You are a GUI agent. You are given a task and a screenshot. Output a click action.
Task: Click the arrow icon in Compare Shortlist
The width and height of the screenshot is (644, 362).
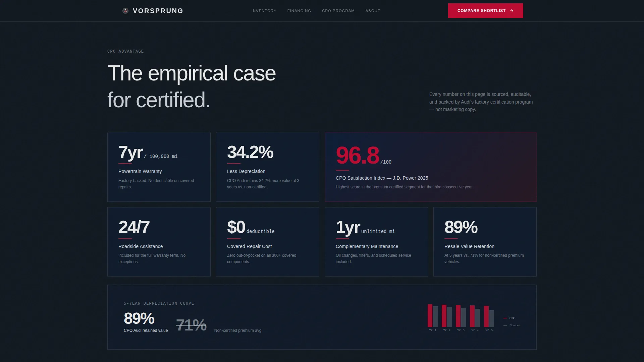coord(512,11)
